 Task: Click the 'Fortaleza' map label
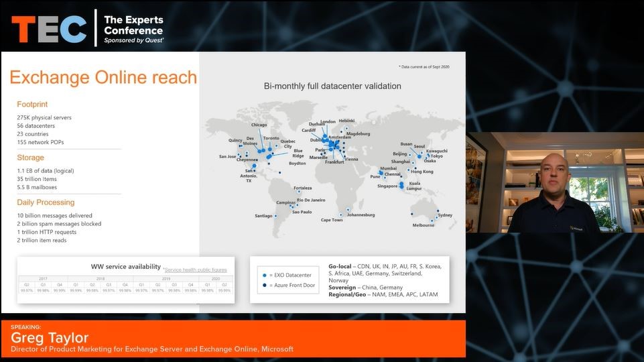pyautogui.click(x=303, y=188)
